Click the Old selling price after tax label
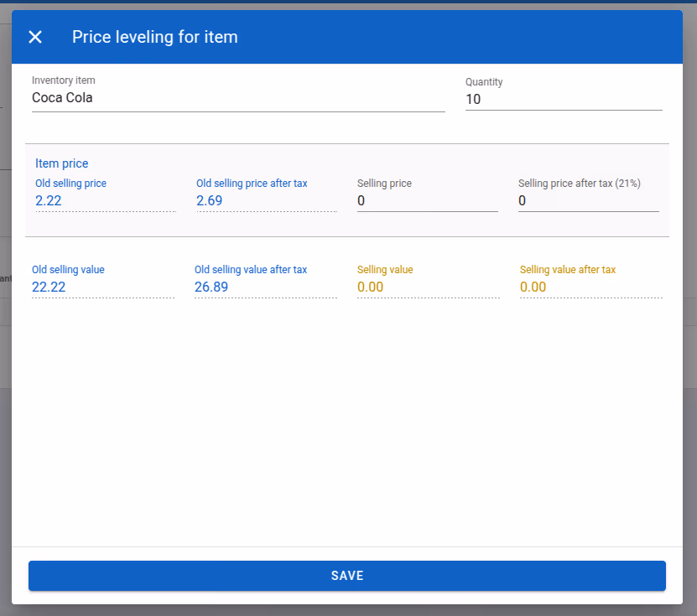This screenshot has height=616, width=697. click(252, 184)
